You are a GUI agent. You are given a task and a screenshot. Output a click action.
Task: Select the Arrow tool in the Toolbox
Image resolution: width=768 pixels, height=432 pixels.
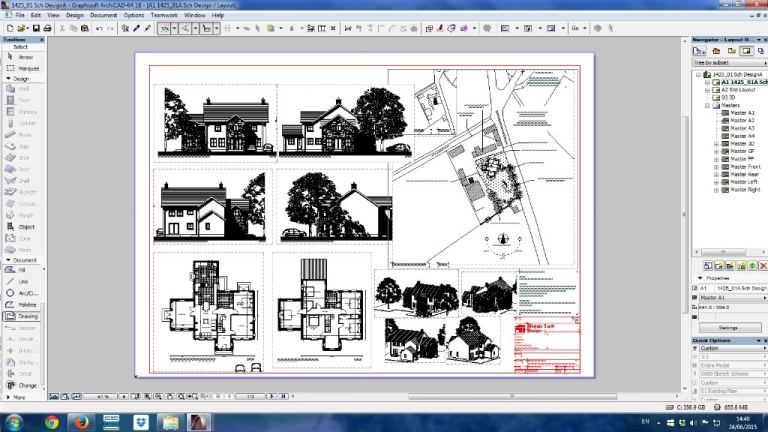pyautogui.click(x=24, y=57)
